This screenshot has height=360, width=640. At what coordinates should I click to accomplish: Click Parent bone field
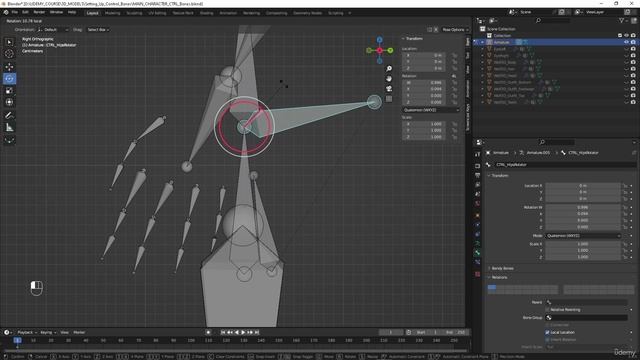[587, 302]
